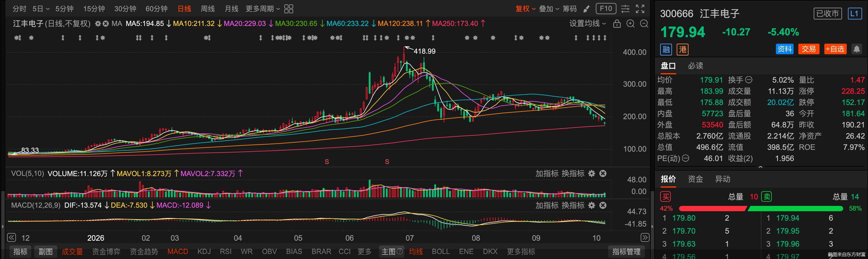This screenshot has width=868, height=259.
Task: Click the chart timeline scroll-left arrow
Action: tap(12, 237)
